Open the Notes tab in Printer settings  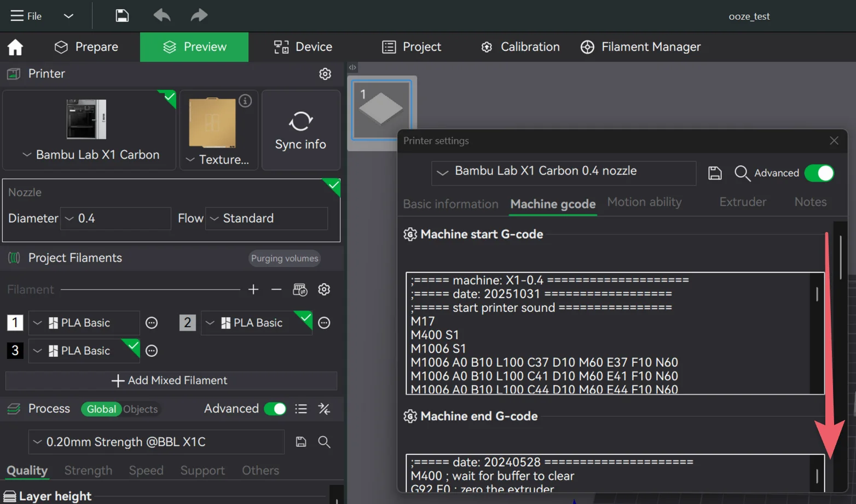811,202
